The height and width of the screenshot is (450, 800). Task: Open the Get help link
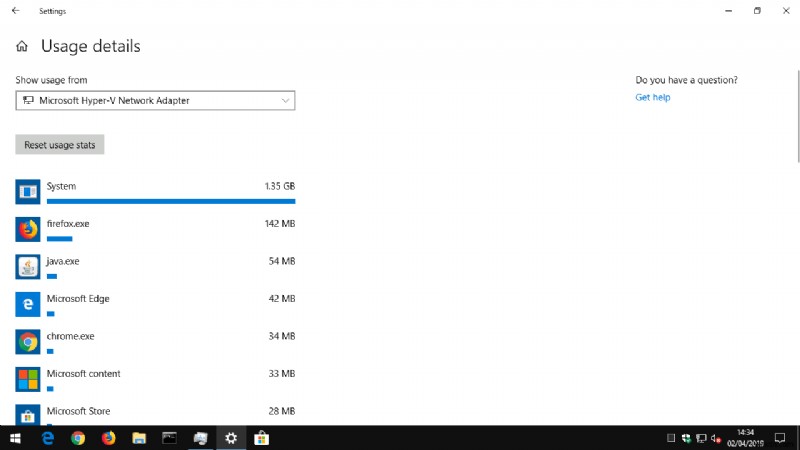click(653, 97)
